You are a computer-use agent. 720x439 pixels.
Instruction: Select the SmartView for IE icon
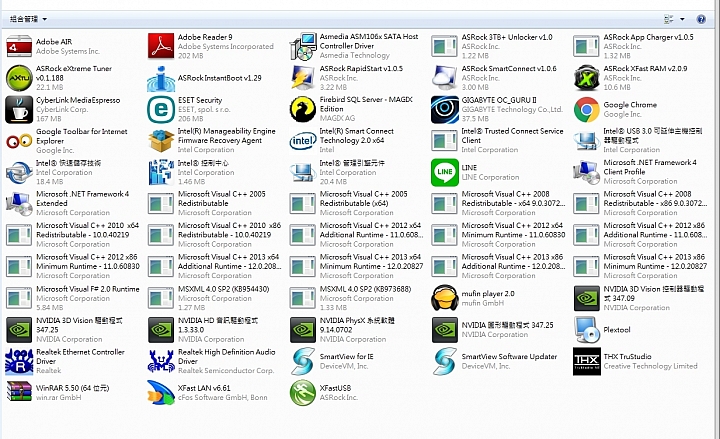click(303, 361)
